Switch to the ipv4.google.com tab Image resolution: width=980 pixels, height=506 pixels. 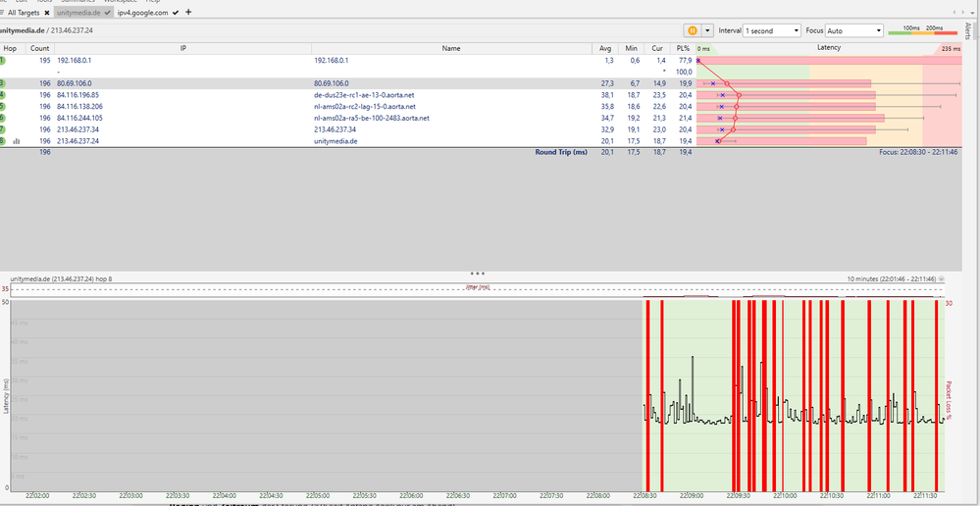click(142, 13)
